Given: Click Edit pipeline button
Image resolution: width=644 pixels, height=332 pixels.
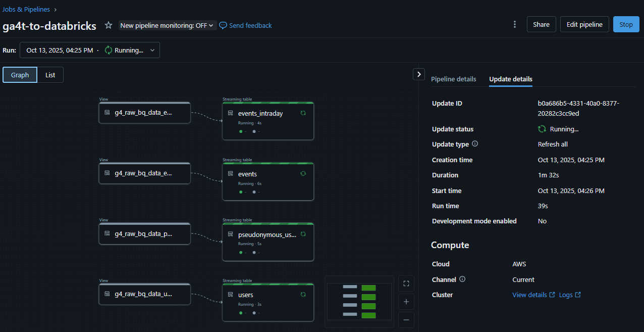Looking at the screenshot, I should [584, 24].
